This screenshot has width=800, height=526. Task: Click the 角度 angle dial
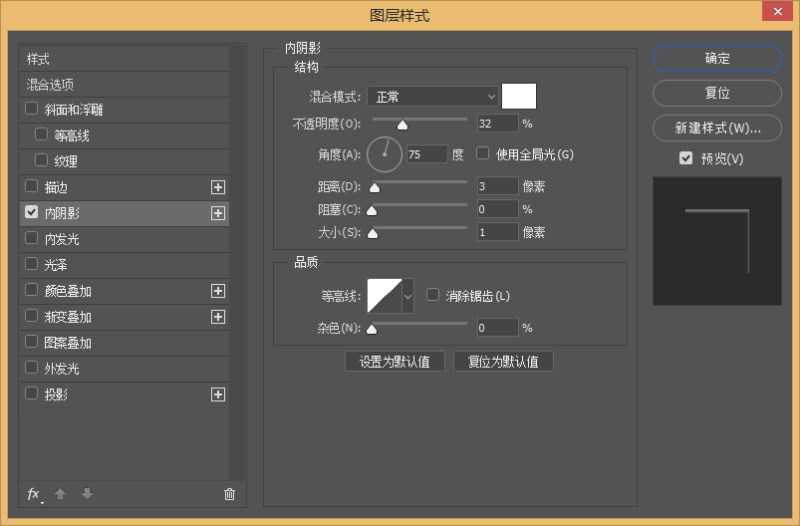coord(384,154)
